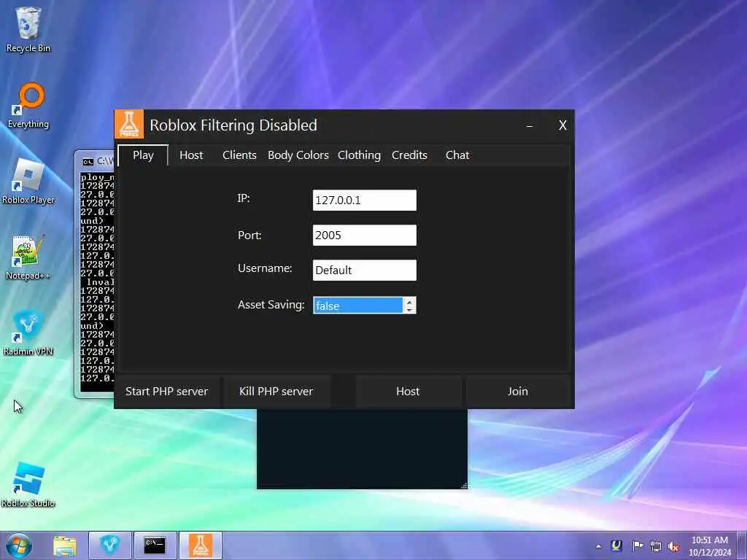
Task: Switch to Radmin VPN in the taskbar
Action: pos(109,545)
